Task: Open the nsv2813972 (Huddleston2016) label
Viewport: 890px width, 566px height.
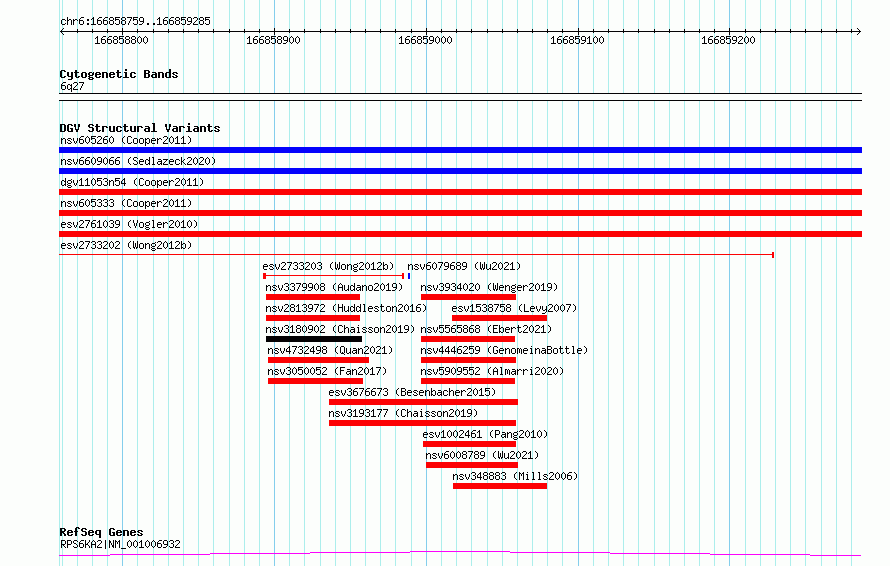Action: 346,308
